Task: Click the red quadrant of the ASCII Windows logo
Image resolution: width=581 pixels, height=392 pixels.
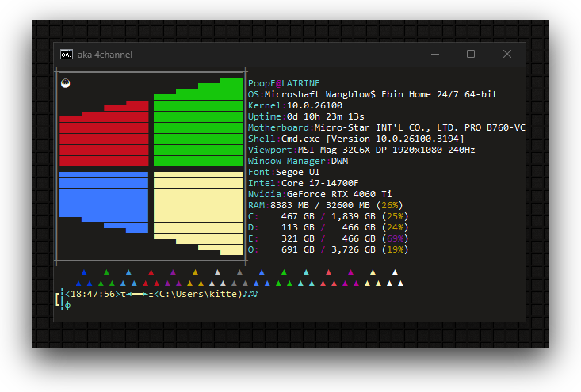Action: 104,134
